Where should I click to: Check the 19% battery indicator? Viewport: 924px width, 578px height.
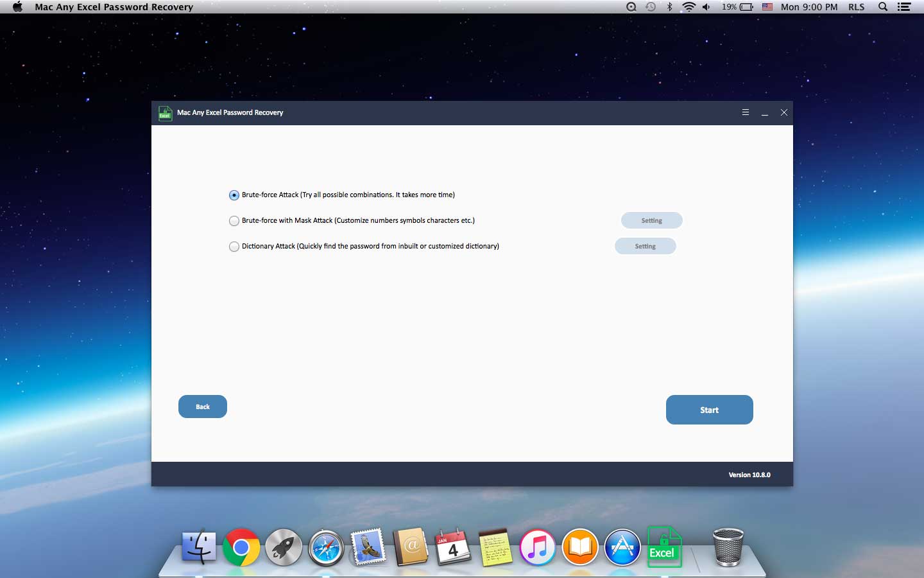click(x=743, y=7)
